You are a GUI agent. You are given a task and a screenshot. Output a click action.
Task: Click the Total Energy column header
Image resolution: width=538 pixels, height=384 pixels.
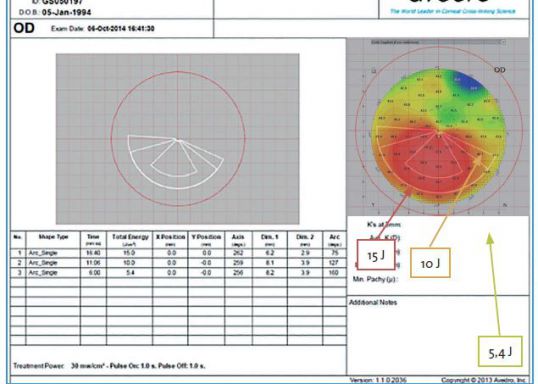pos(130,240)
